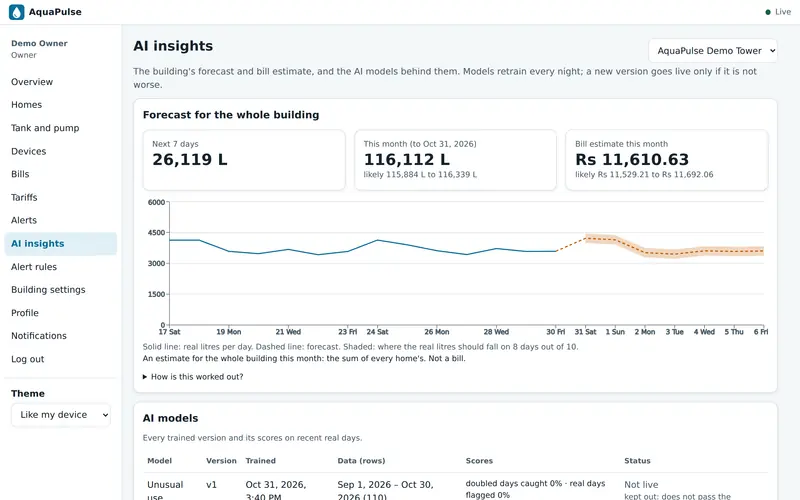Click the 'Theme' label in sidebar
The height and width of the screenshot is (500, 800).
(x=28, y=393)
